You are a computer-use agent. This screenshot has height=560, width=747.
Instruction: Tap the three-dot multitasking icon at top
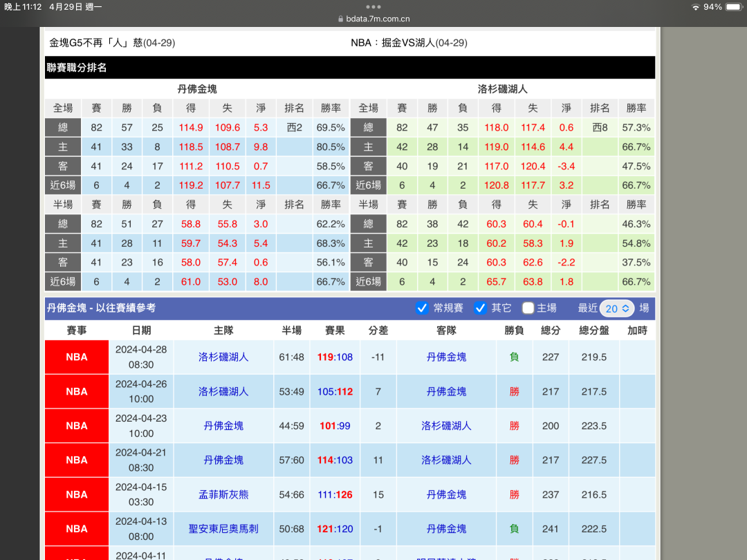tap(373, 7)
